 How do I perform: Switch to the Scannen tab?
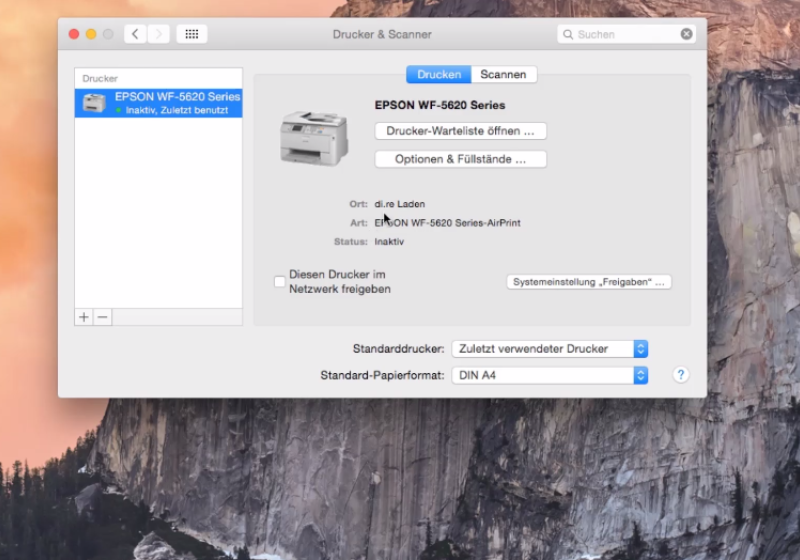pyautogui.click(x=504, y=75)
